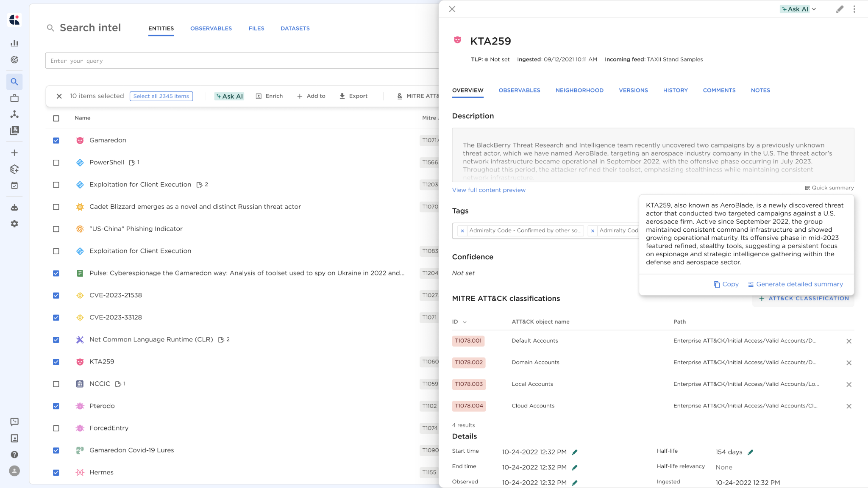Screen dimensions: 868x488
Task: Click the pencil edit icon for KTA259
Action: [840, 9]
